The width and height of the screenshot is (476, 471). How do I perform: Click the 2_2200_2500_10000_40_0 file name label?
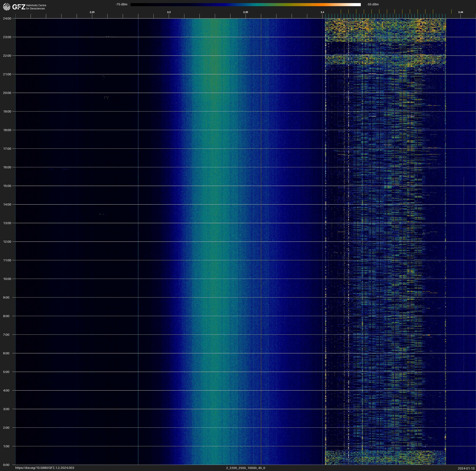click(245, 468)
